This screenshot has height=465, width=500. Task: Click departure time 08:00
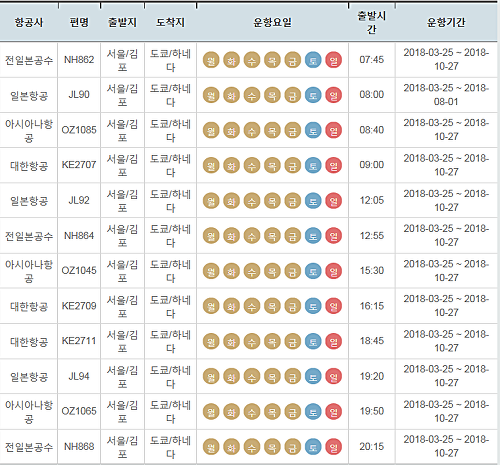click(x=372, y=95)
